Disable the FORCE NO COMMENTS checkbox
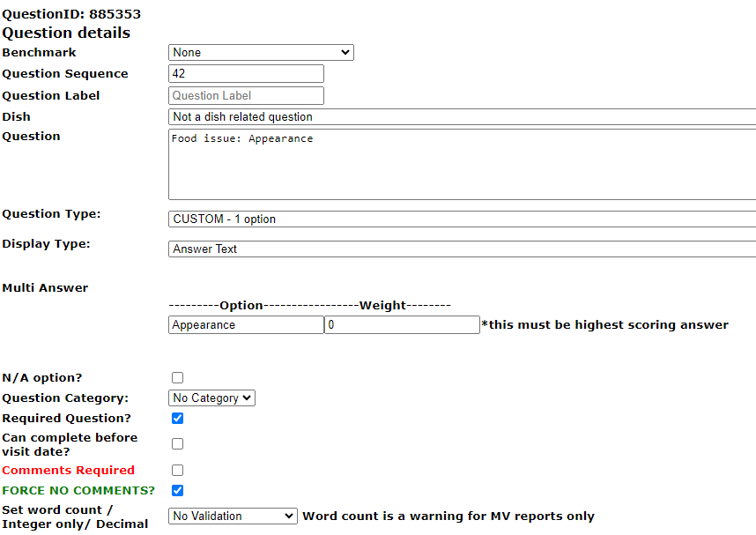The image size is (756, 535). 178,491
